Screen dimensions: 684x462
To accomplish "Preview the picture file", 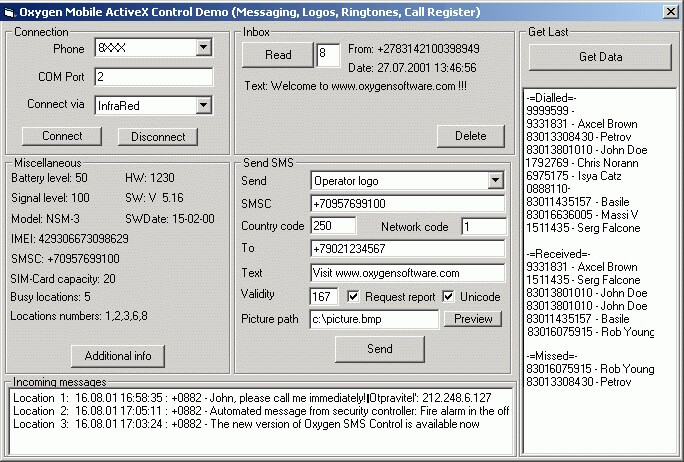I will (472, 319).
